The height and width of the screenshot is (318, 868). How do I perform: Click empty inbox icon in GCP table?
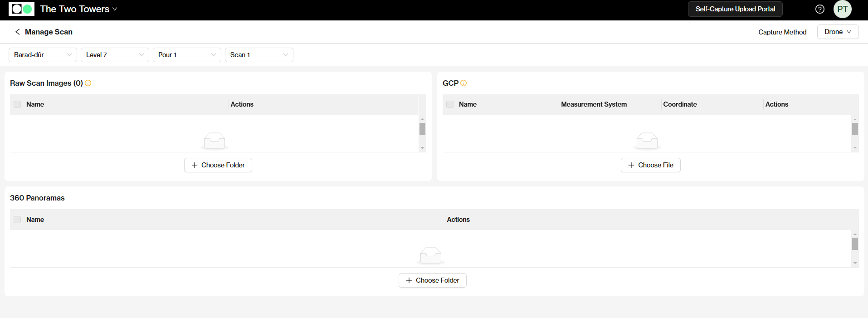(647, 141)
